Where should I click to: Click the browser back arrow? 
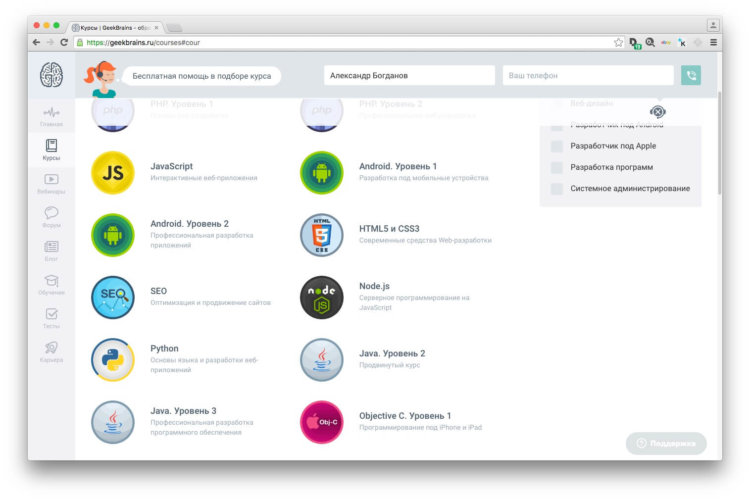[36, 42]
